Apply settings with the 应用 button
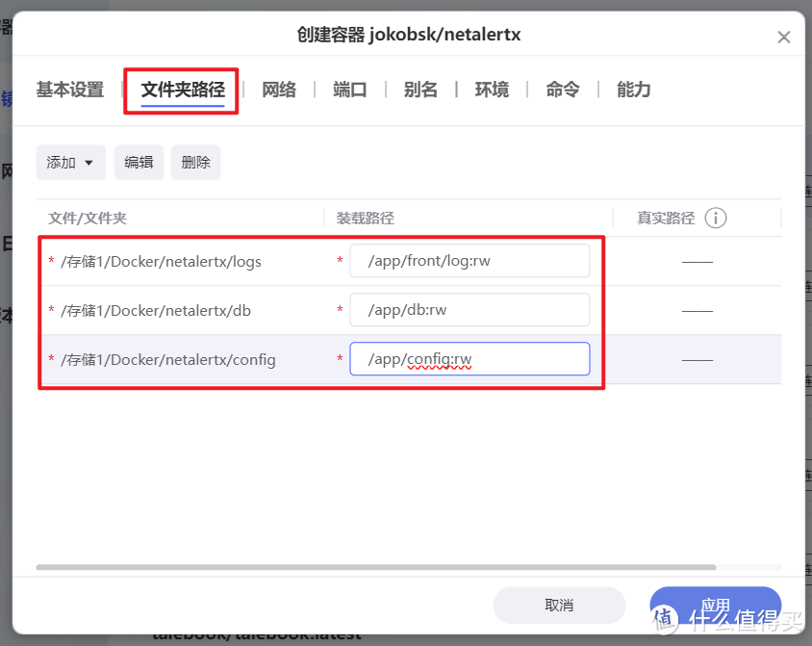 pyautogui.click(x=716, y=605)
